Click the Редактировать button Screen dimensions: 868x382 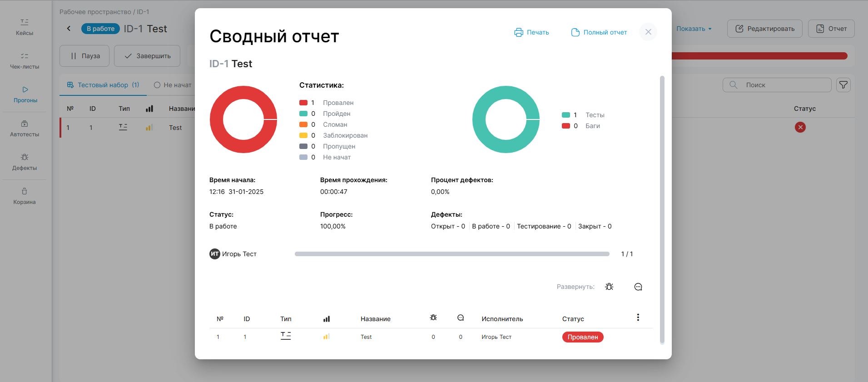coord(765,29)
